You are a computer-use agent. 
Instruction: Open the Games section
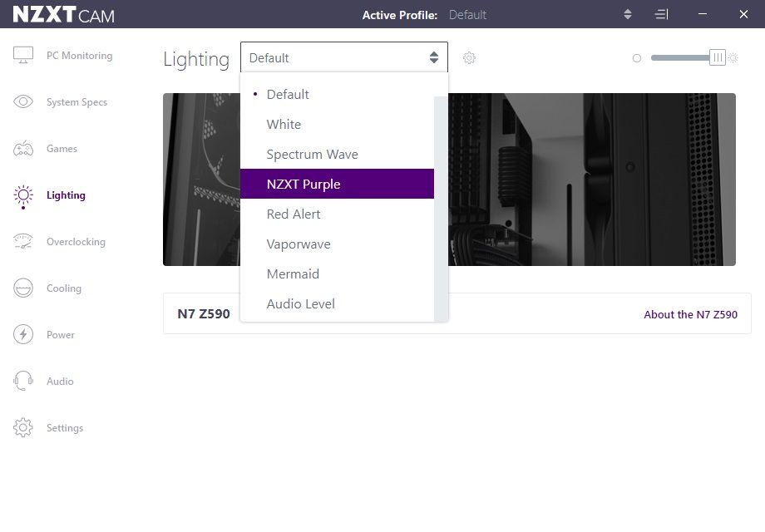click(62, 148)
